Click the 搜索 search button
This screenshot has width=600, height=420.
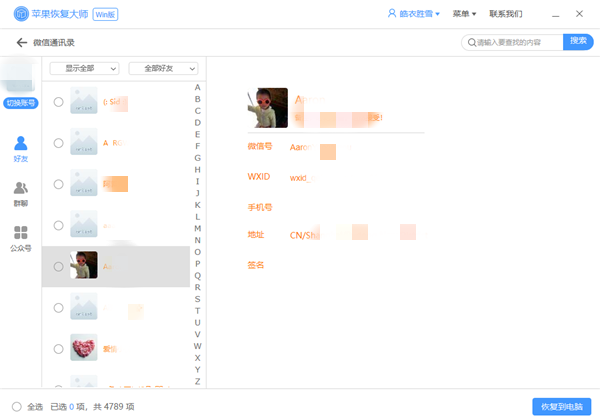pyautogui.click(x=578, y=41)
